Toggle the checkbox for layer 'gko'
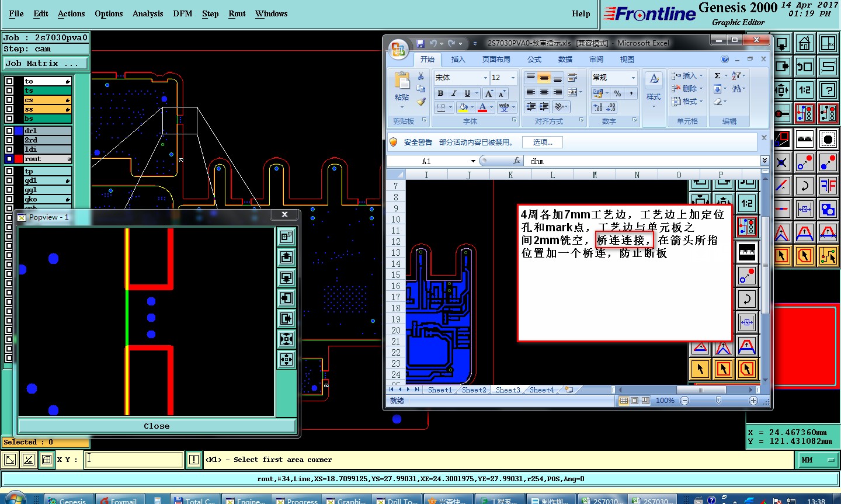Screen dimensions: 841x504 click(x=9, y=199)
